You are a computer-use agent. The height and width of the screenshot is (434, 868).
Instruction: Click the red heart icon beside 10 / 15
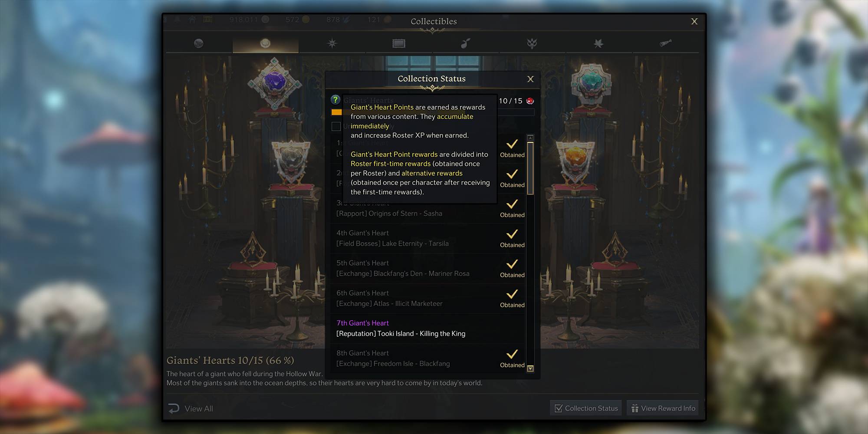pos(530,101)
